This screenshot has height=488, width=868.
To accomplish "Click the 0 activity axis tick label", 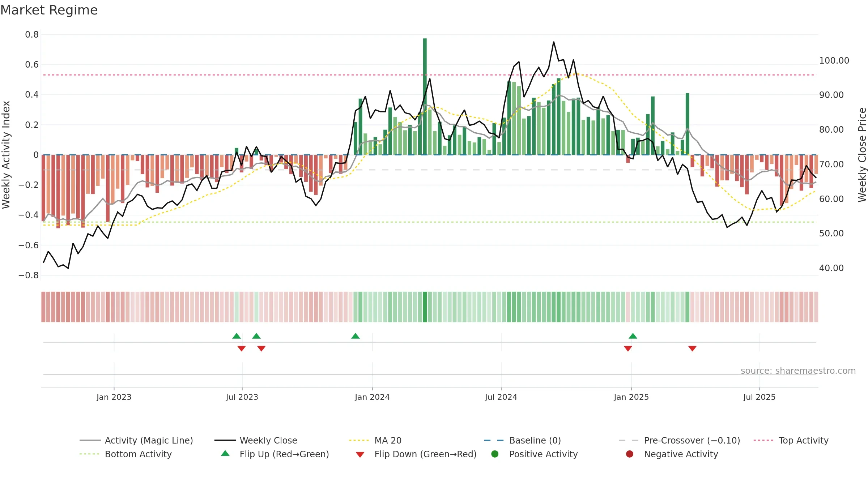I will [x=36, y=155].
